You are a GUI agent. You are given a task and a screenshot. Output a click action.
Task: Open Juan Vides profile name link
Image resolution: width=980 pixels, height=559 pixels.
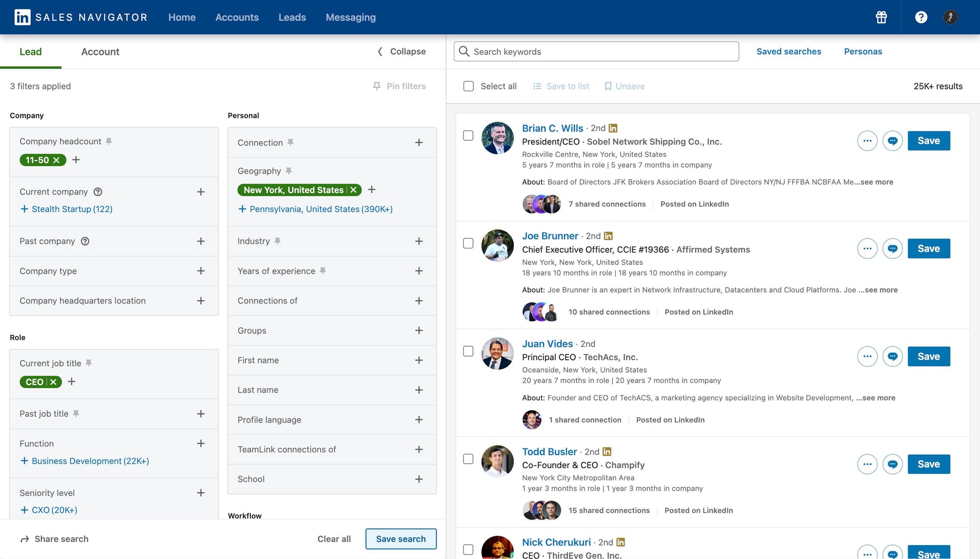(x=547, y=344)
